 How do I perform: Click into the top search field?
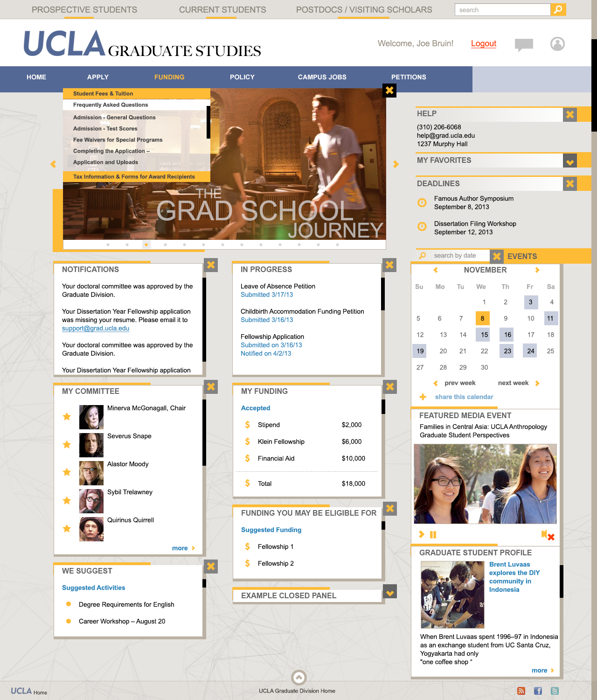(x=503, y=9)
